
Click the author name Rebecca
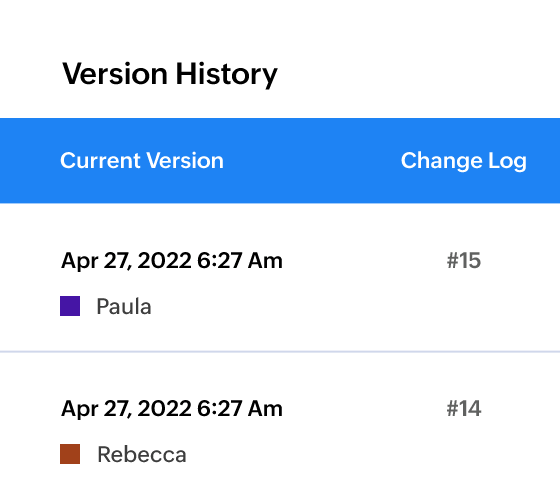click(x=142, y=454)
